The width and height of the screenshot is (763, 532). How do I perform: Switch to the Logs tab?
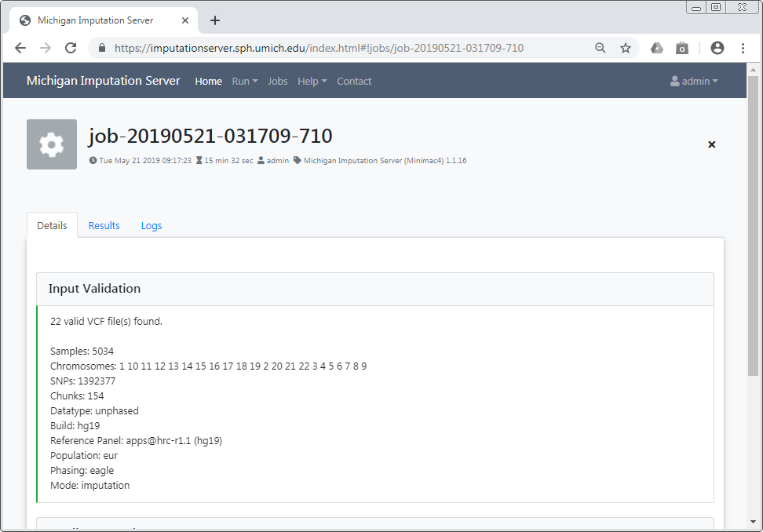(x=152, y=225)
